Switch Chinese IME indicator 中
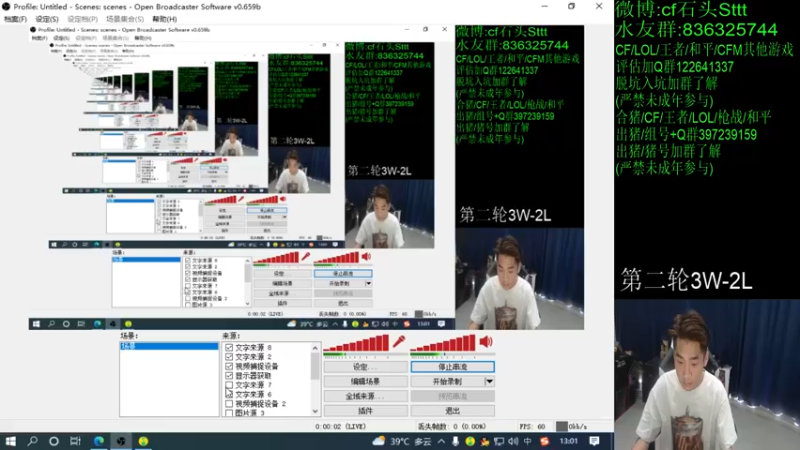Screen dimensions: 800x450 [528, 441]
